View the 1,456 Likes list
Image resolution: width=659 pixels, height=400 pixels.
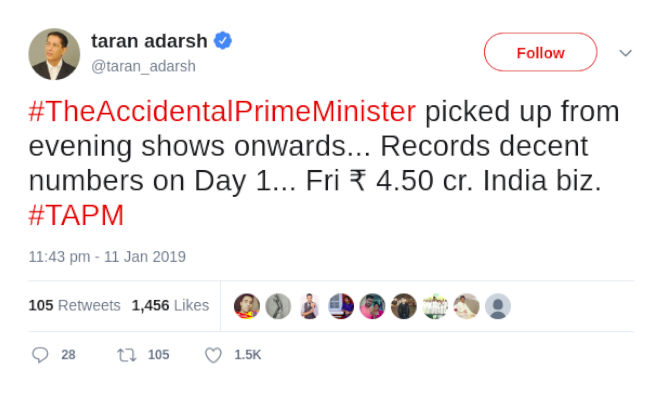pyautogui.click(x=170, y=305)
